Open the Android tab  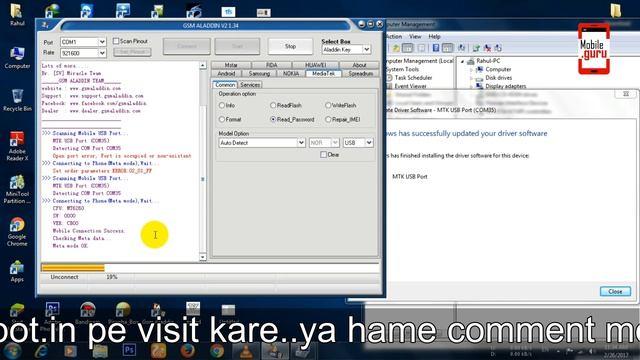click(x=226, y=73)
